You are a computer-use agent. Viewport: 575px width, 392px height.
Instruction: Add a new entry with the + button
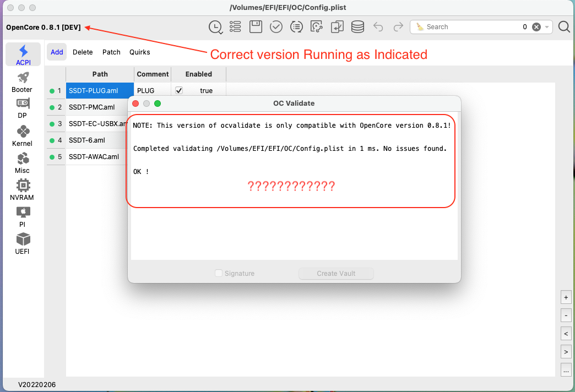(566, 297)
